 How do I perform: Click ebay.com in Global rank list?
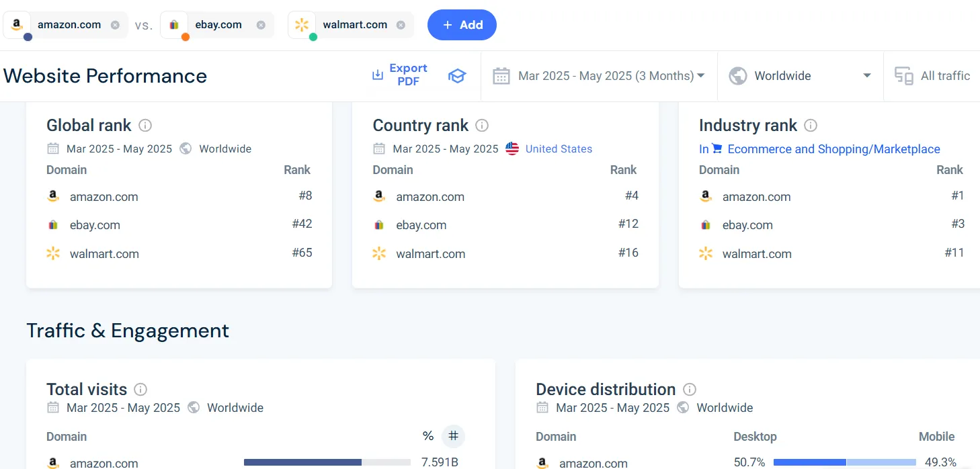click(x=95, y=225)
